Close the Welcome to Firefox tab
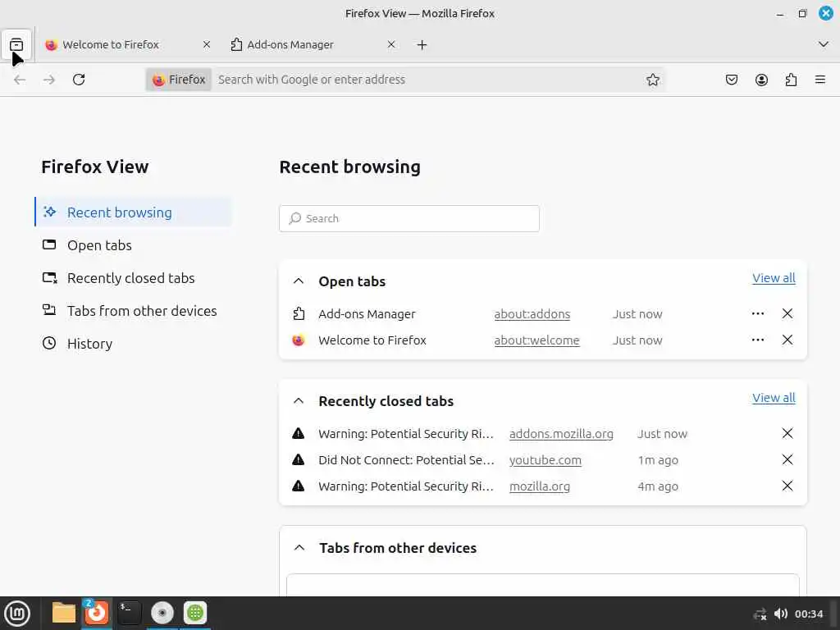The width and height of the screenshot is (840, 630). tap(207, 44)
